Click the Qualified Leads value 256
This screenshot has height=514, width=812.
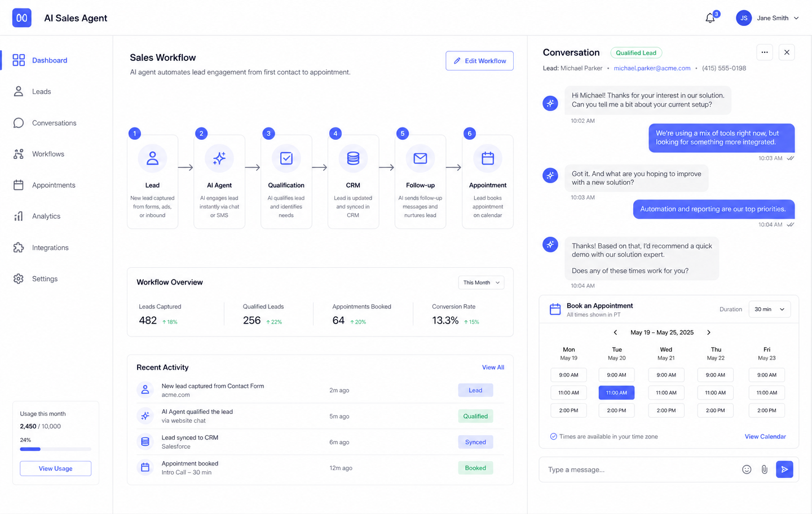tap(251, 320)
